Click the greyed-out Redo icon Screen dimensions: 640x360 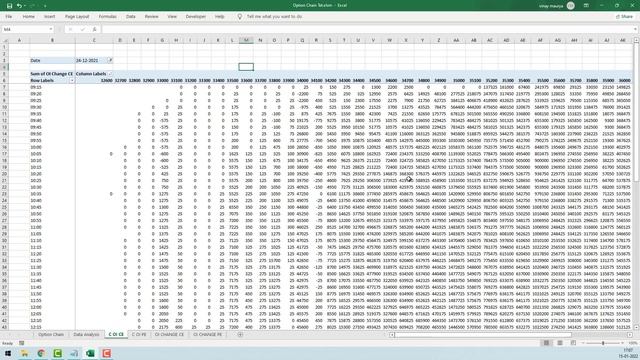tap(33, 6)
